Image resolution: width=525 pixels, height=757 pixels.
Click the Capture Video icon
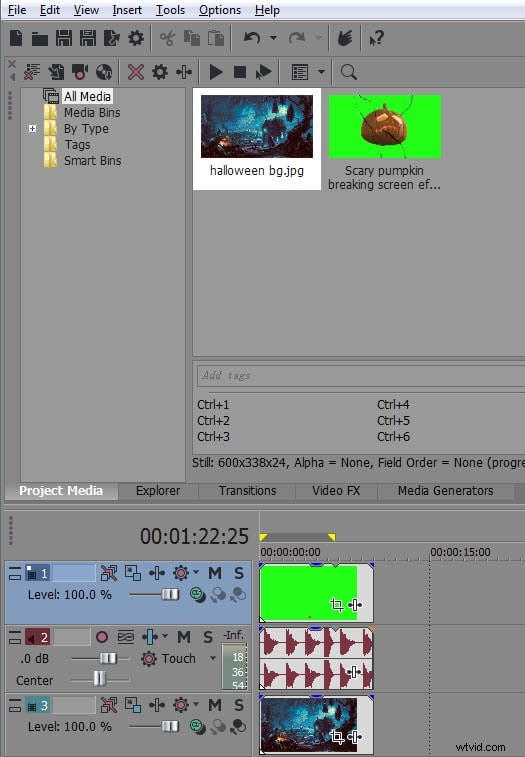(80, 72)
